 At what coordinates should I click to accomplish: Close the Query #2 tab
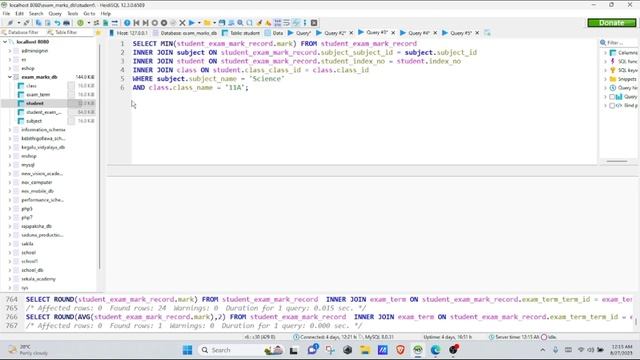[x=351, y=33]
